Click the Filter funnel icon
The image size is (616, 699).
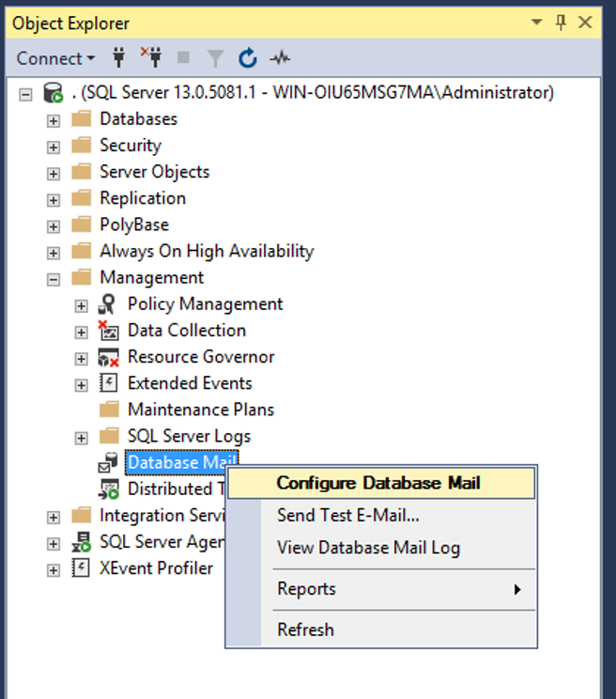[216, 58]
